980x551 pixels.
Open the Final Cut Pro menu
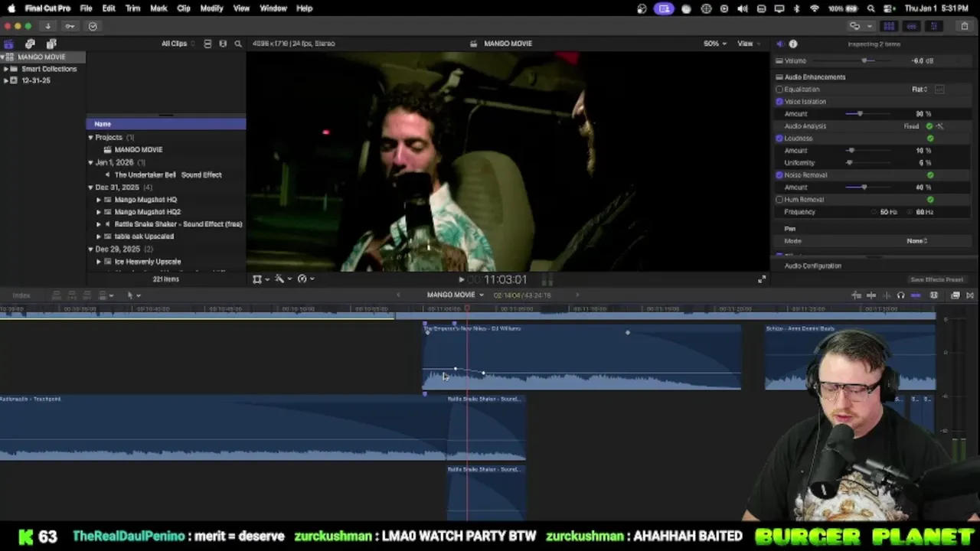(x=47, y=8)
